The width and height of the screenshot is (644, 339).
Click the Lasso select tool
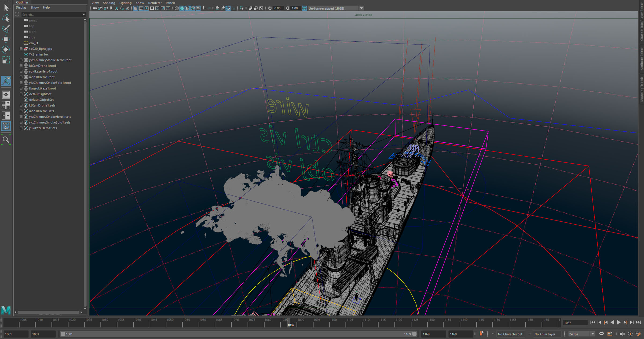(6, 18)
